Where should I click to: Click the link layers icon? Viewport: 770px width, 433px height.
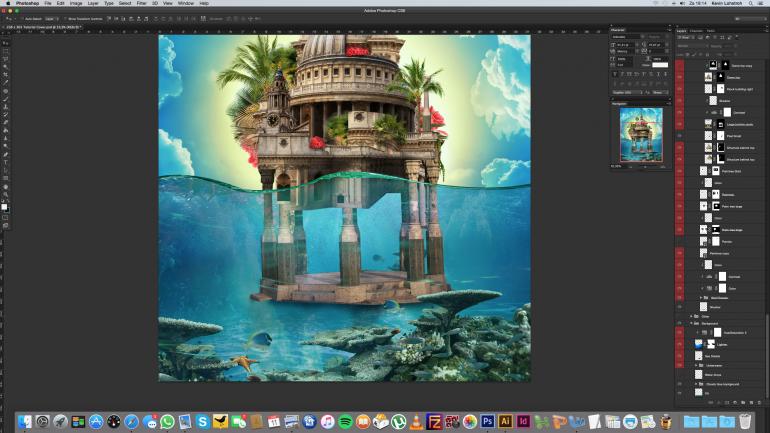tap(711, 403)
